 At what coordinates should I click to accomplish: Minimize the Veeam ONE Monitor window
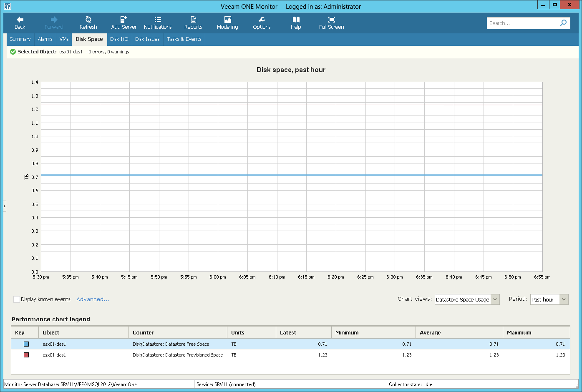pyautogui.click(x=543, y=5)
